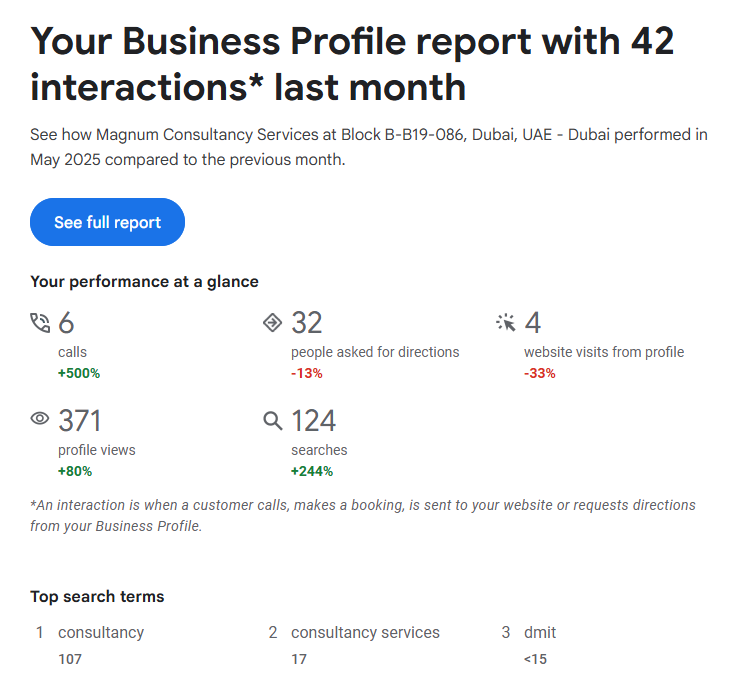Click the +80% profile views change

pyautogui.click(x=76, y=471)
